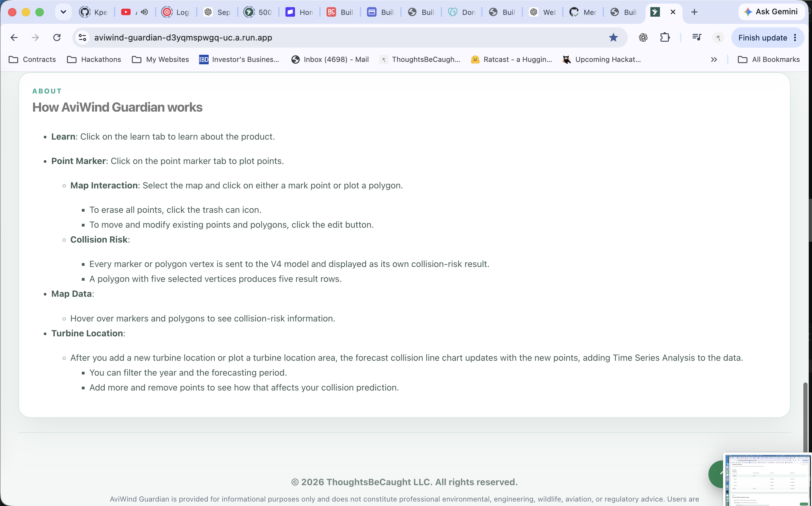The image size is (812, 506).
Task: Open the ThoughtsBeCaught bookmark
Action: (420, 60)
